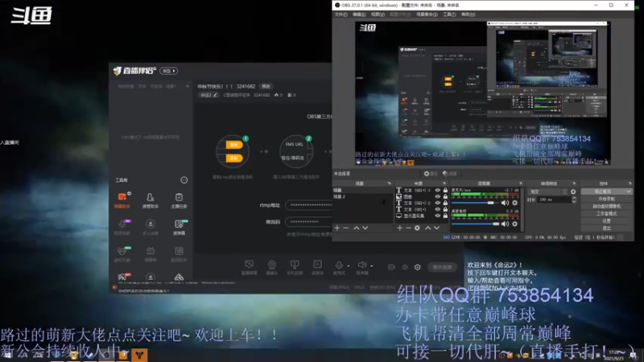Open 房管助手 tool in the companion toolbox
This screenshot has width=644, height=362.
tap(151, 200)
